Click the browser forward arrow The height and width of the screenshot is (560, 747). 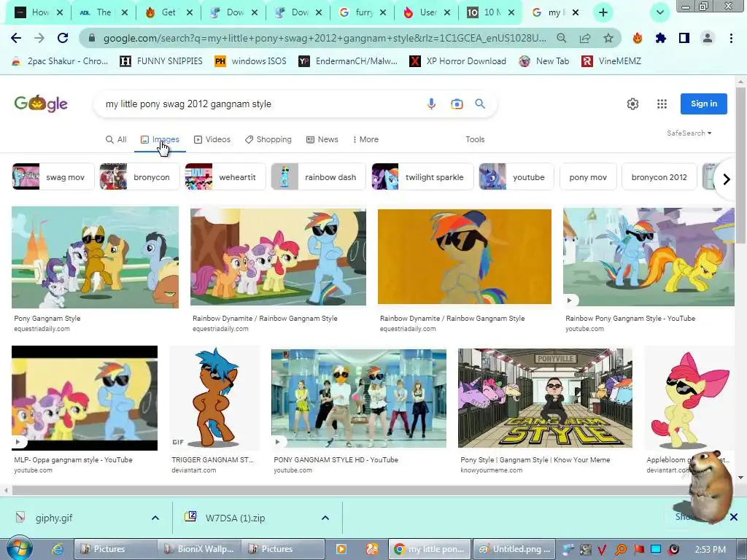click(x=39, y=38)
